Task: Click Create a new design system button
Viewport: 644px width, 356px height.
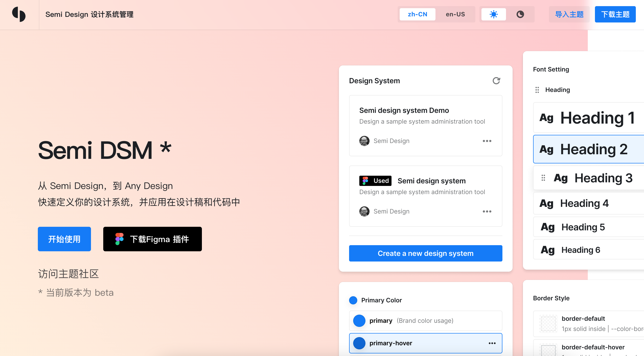Action: pos(425,253)
